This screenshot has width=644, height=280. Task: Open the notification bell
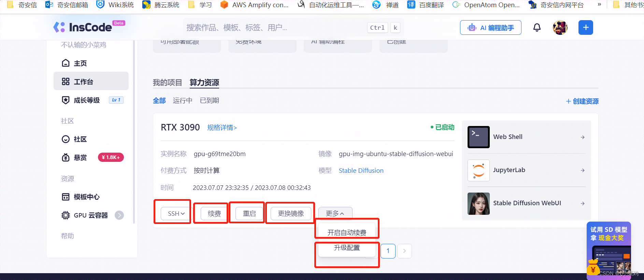pyautogui.click(x=537, y=27)
